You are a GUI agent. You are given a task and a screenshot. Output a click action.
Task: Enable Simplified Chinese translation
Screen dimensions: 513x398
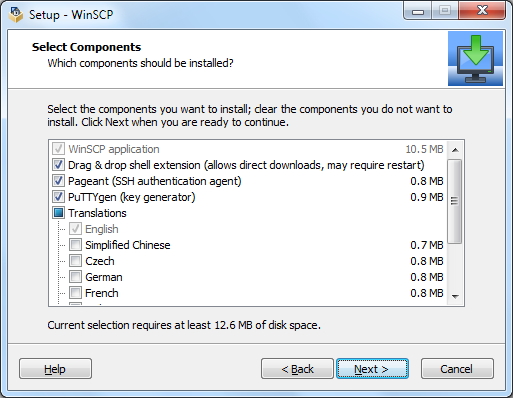75,245
